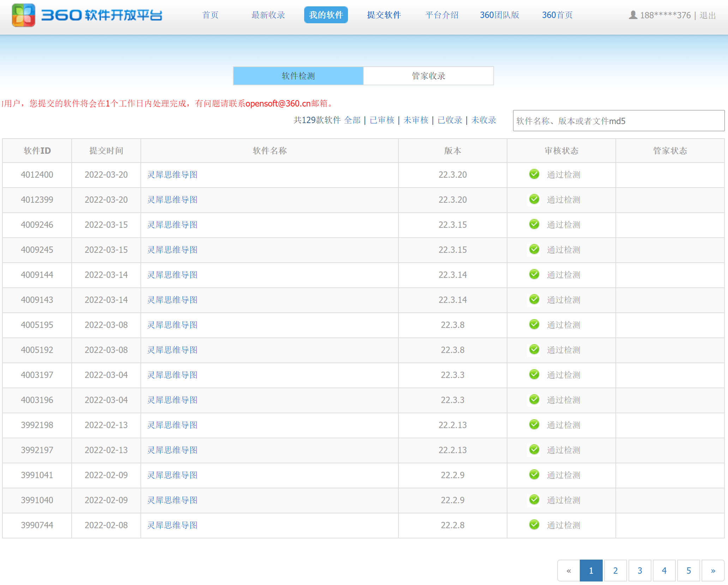
Task: Click green check icon in row 3991040
Action: pos(534,500)
